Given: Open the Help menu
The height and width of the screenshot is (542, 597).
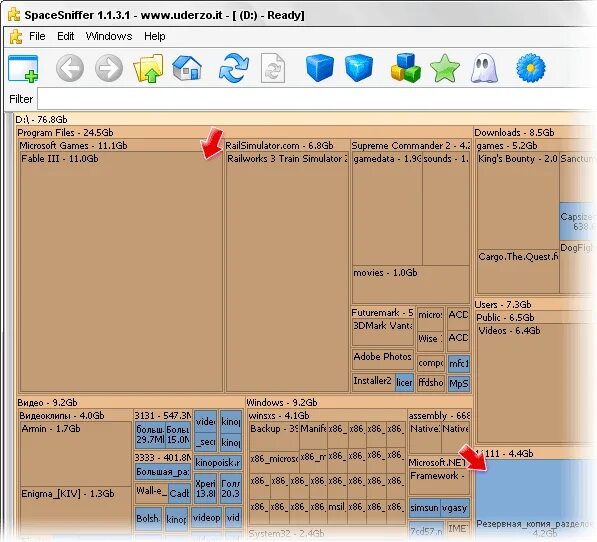Looking at the screenshot, I should (x=155, y=36).
